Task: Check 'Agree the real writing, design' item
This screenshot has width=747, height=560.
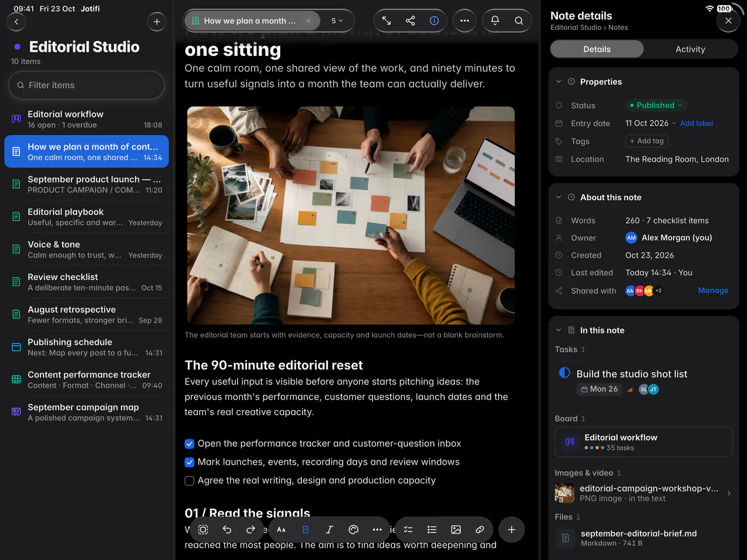Action: pos(190,481)
